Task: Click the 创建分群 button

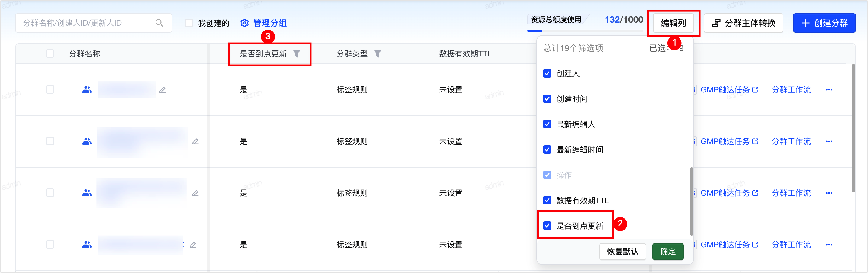Action: [824, 23]
